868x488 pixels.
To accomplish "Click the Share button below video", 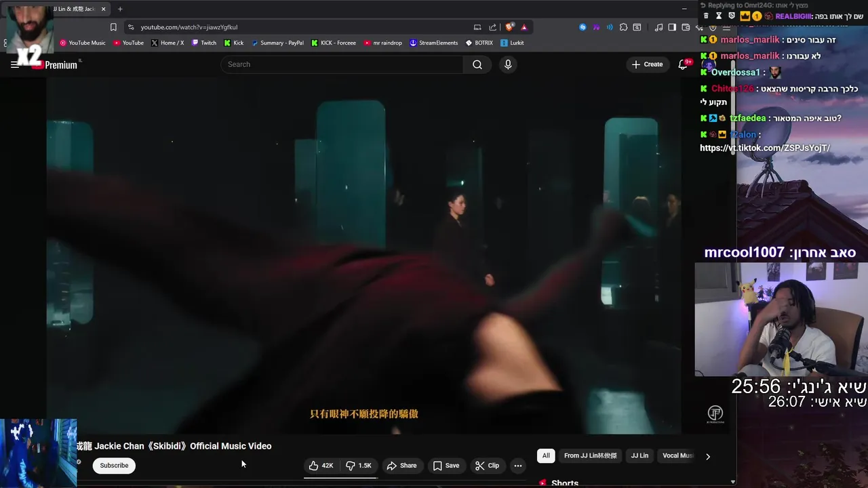I will tap(401, 466).
